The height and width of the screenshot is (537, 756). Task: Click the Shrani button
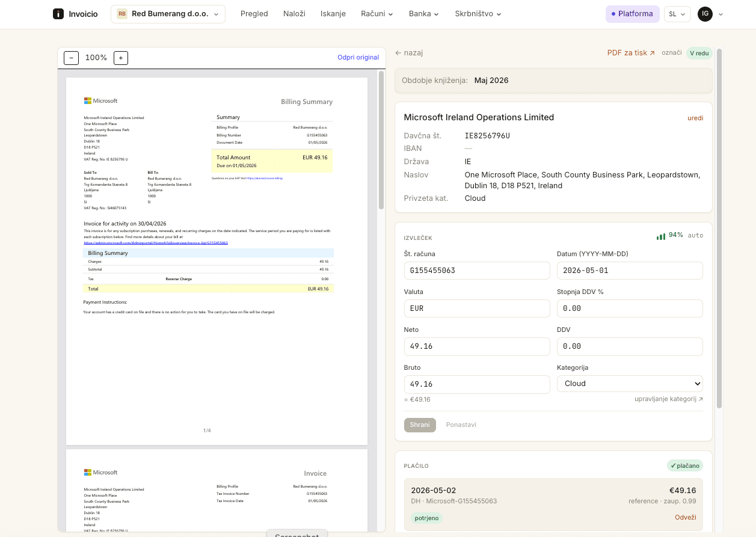coord(420,425)
